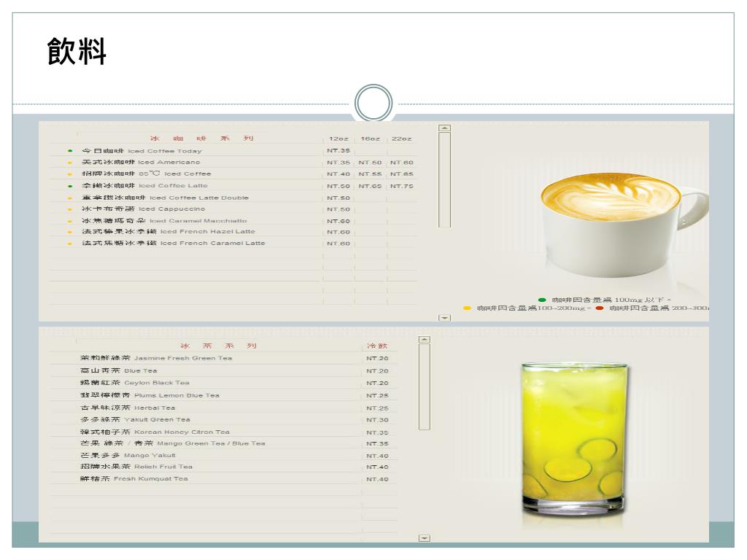747x560 pixels.
Task: Click the scroll-down arrow of the iced tea menu
Action: click(x=424, y=538)
